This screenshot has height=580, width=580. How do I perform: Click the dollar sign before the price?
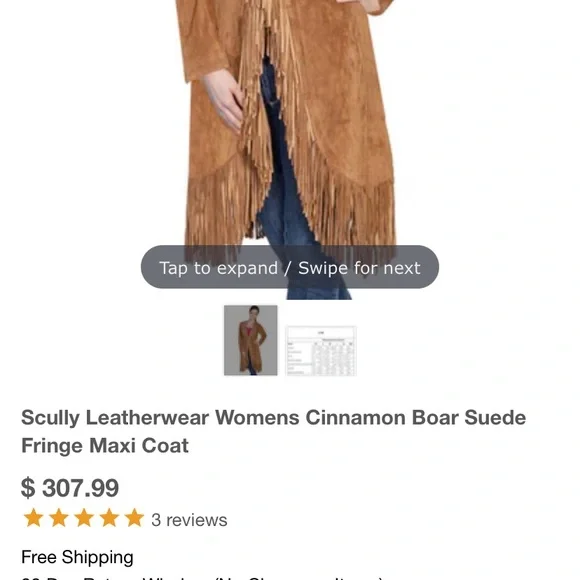(28, 488)
